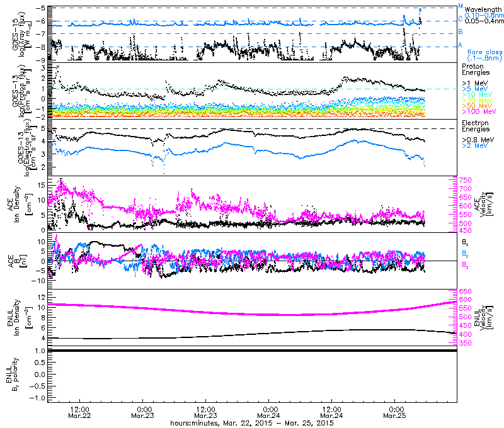
Task: Click the '>0.8 MeV' electron legend label
Action: (x=478, y=140)
